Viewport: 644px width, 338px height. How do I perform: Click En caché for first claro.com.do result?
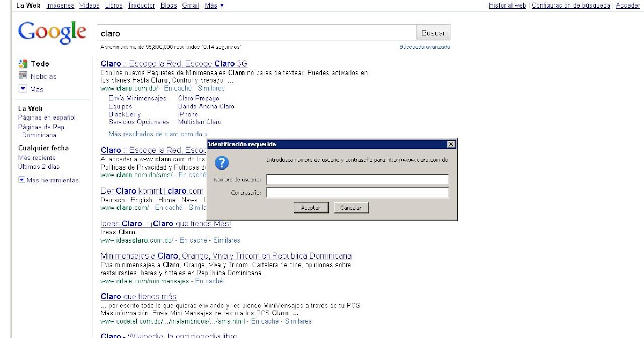pos(178,88)
